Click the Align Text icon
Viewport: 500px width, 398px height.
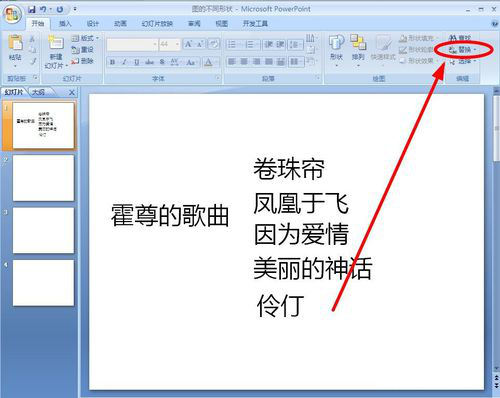[x=310, y=50]
